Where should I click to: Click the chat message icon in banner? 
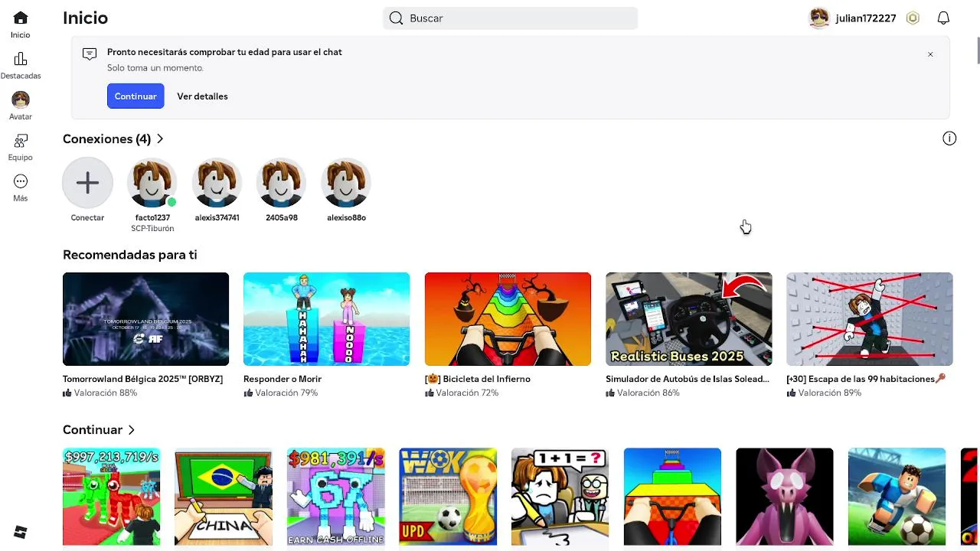[90, 54]
